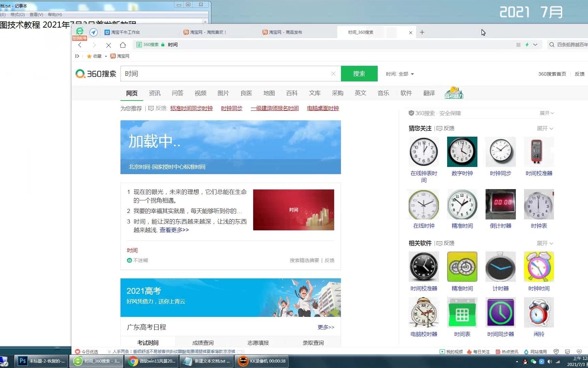Screen dimensions: 588x368
Task: Show hidden tray icons arrow
Action: pos(517,362)
